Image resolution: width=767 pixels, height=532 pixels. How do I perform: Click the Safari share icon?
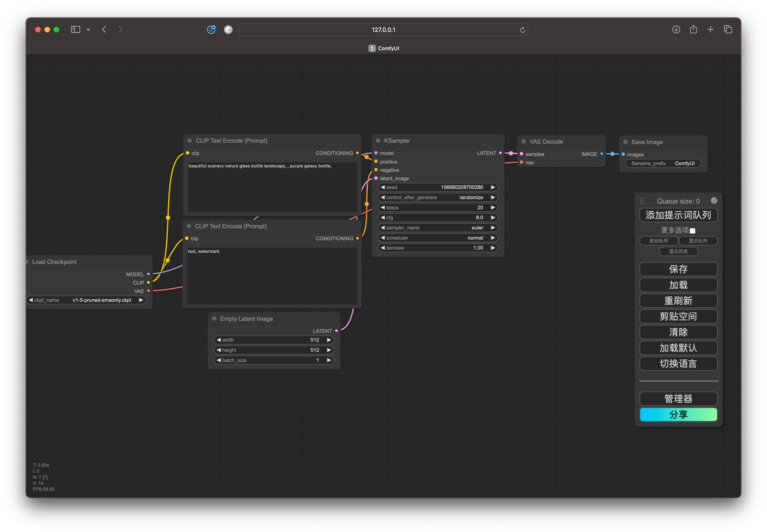[693, 29]
